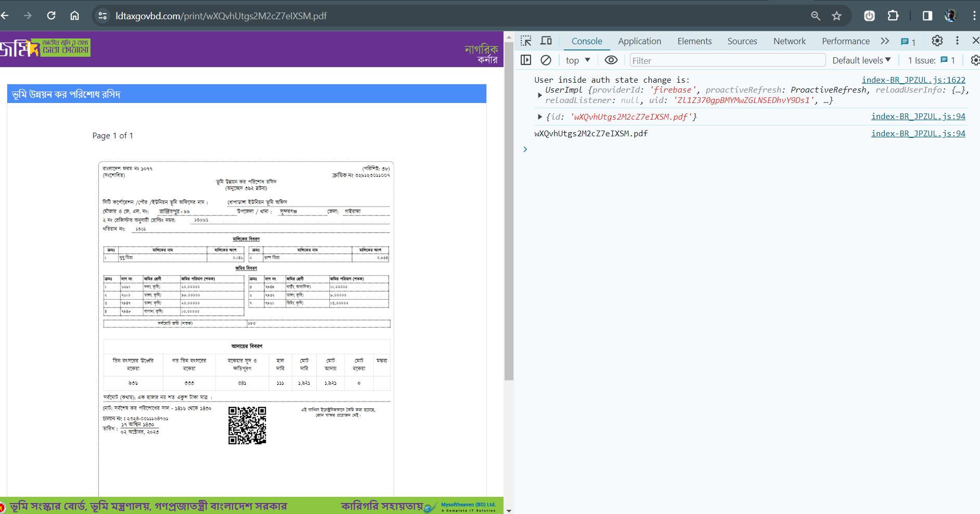Open the user profile avatar

(951, 16)
